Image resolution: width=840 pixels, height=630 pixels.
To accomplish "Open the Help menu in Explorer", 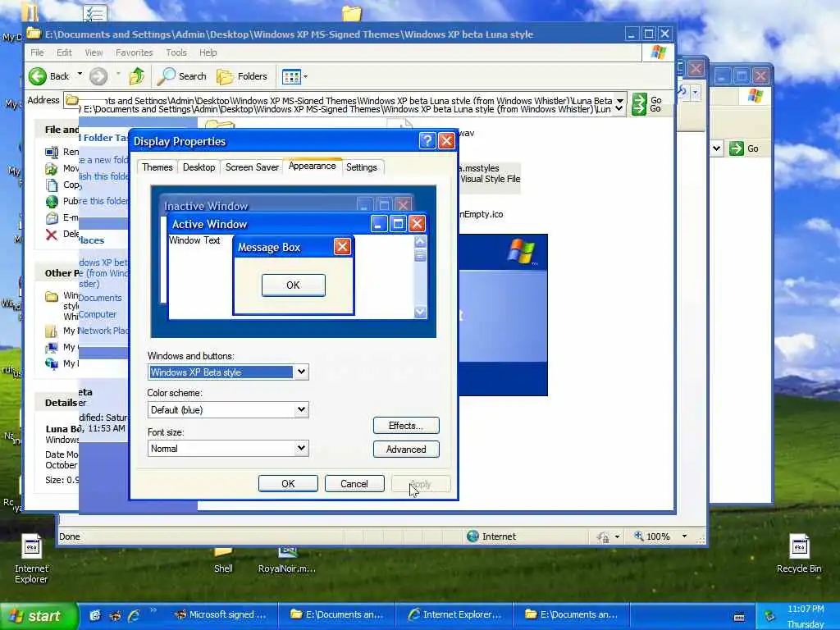I will (x=208, y=52).
